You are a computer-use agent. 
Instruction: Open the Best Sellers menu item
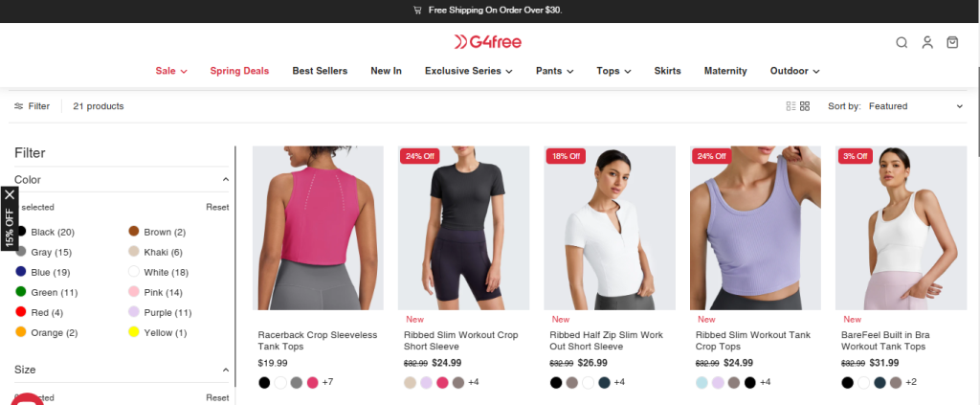[320, 71]
